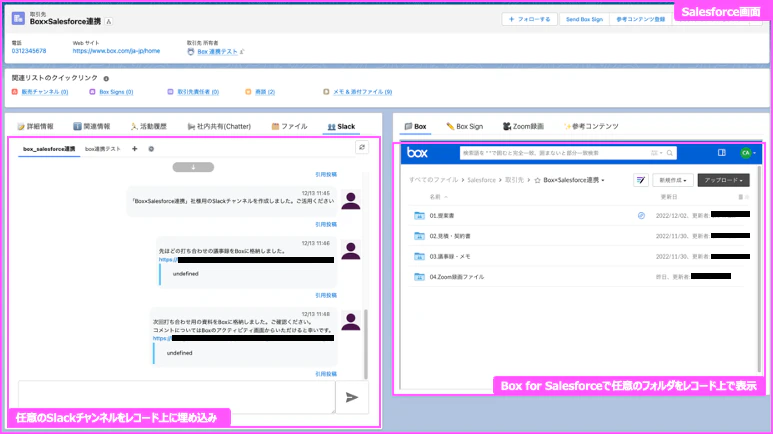The image size is (773, 434).
Task: Star the Box×Salesforce連携 folder as favorite
Action: 537,180
